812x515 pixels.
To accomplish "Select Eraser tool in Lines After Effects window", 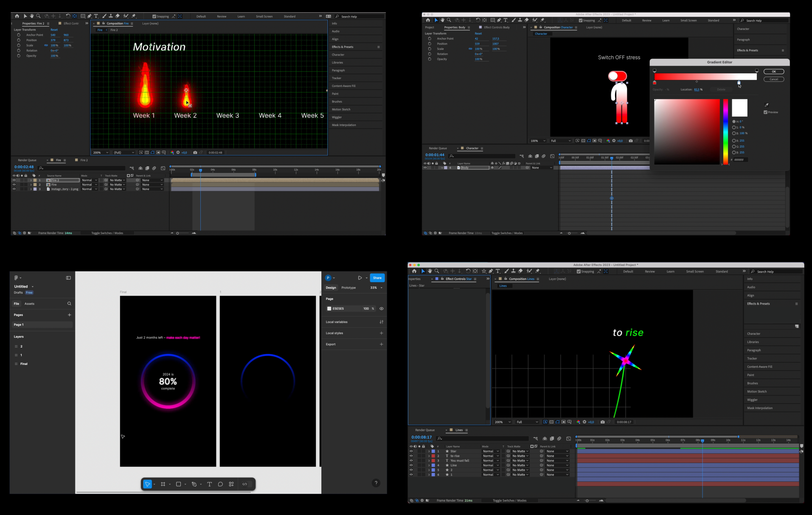I will point(520,271).
